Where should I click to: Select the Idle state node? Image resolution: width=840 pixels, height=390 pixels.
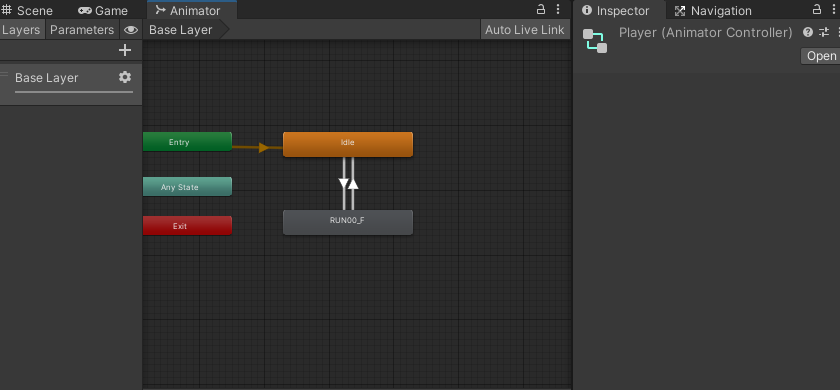(348, 144)
